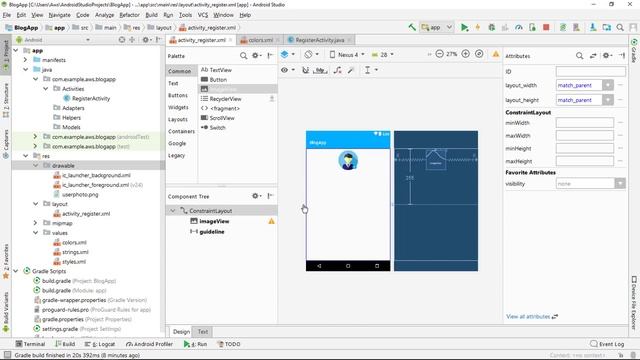Select RegisterActivity in project tree
The height and width of the screenshot is (360, 640).
[91, 98]
